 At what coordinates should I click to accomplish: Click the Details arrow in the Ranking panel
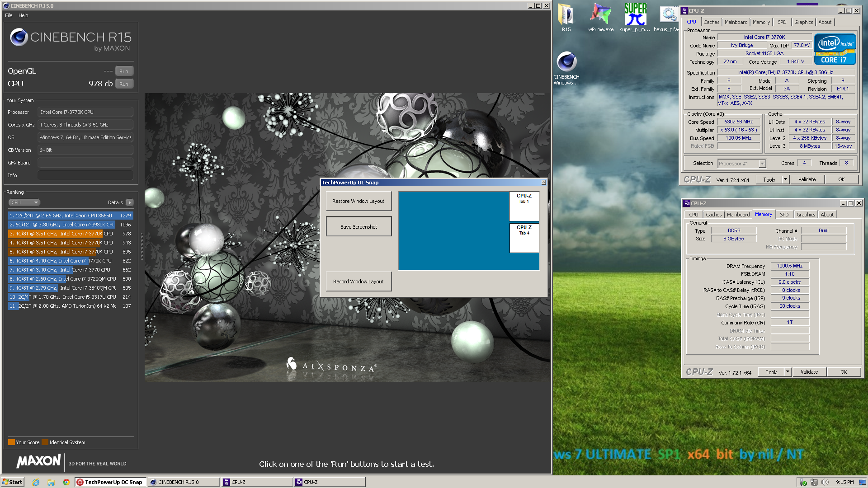tap(130, 202)
